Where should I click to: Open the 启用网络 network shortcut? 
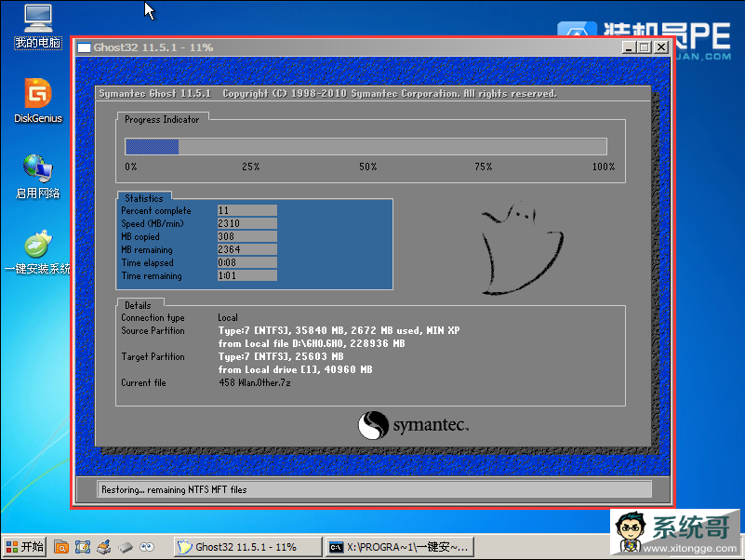pos(37,177)
